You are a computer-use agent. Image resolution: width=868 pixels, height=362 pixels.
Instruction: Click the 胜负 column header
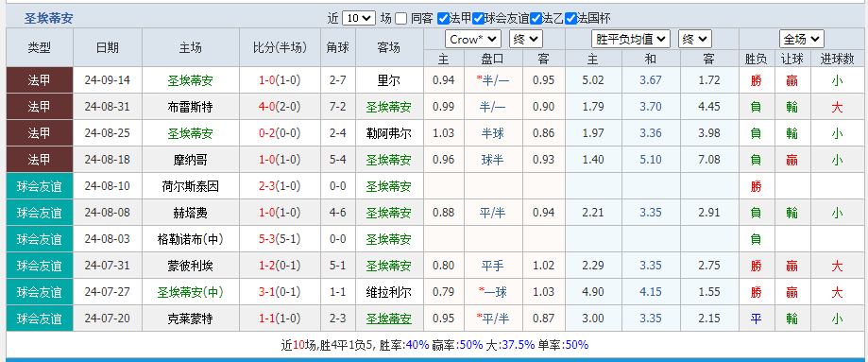[x=757, y=59]
